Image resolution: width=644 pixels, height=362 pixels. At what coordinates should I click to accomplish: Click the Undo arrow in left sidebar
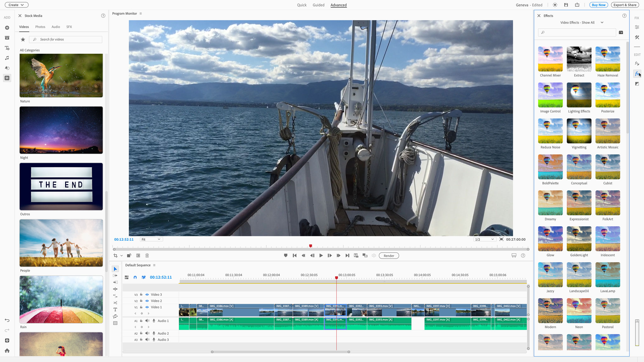(7, 321)
